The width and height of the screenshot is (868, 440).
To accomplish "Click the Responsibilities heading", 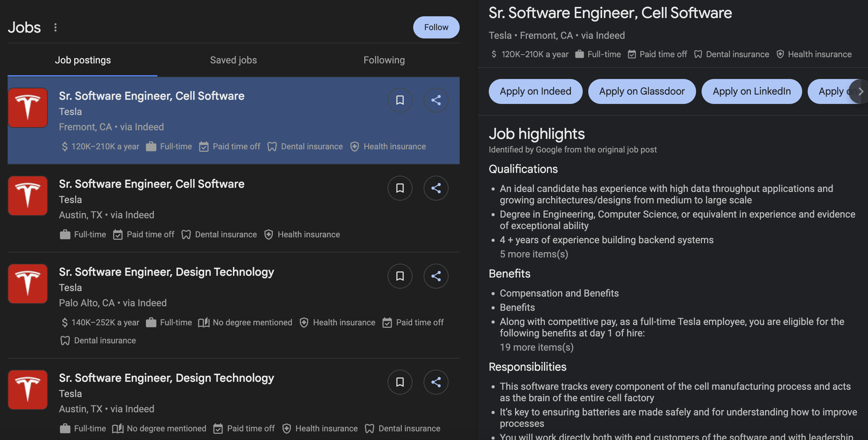I will click(528, 367).
